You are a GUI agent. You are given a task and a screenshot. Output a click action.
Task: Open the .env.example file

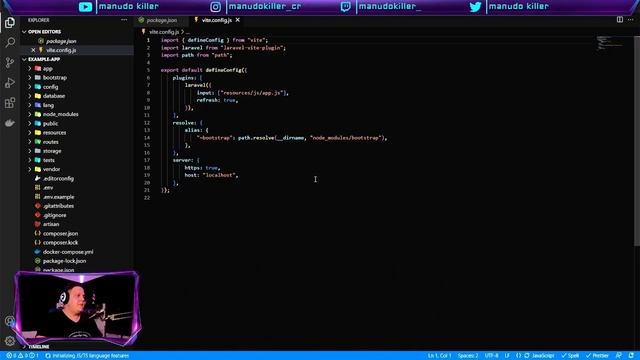point(58,197)
